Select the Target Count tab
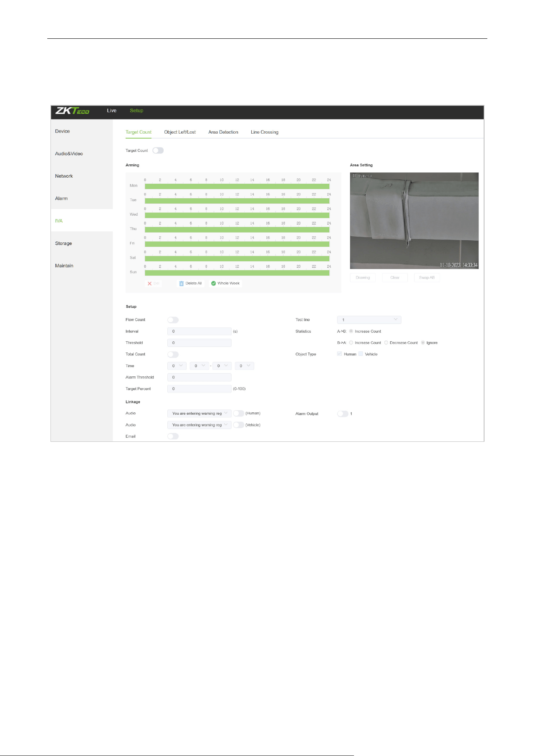The image size is (535, 756). 138,132
